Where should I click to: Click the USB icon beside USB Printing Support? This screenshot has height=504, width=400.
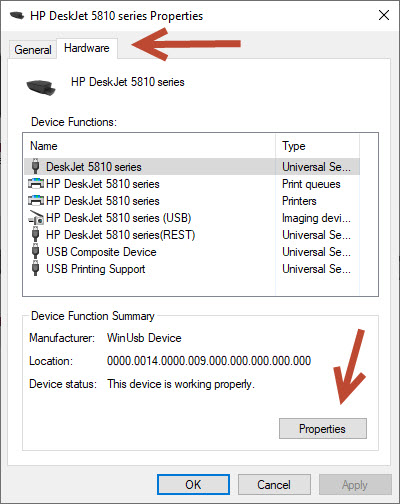pos(35,268)
